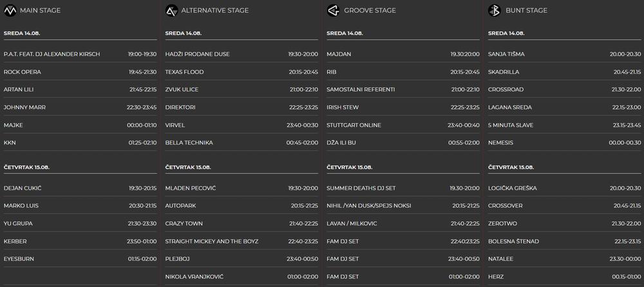Select Zerotwo in Bunt Stage Thursday list
Viewport: 644px width, 287px height.
pos(504,224)
